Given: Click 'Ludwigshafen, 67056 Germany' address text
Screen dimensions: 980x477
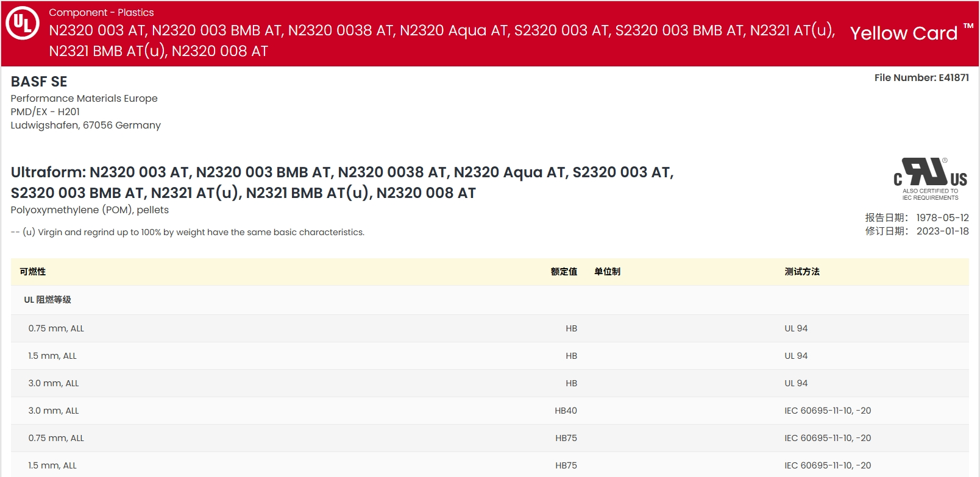Looking at the screenshot, I should click(86, 125).
